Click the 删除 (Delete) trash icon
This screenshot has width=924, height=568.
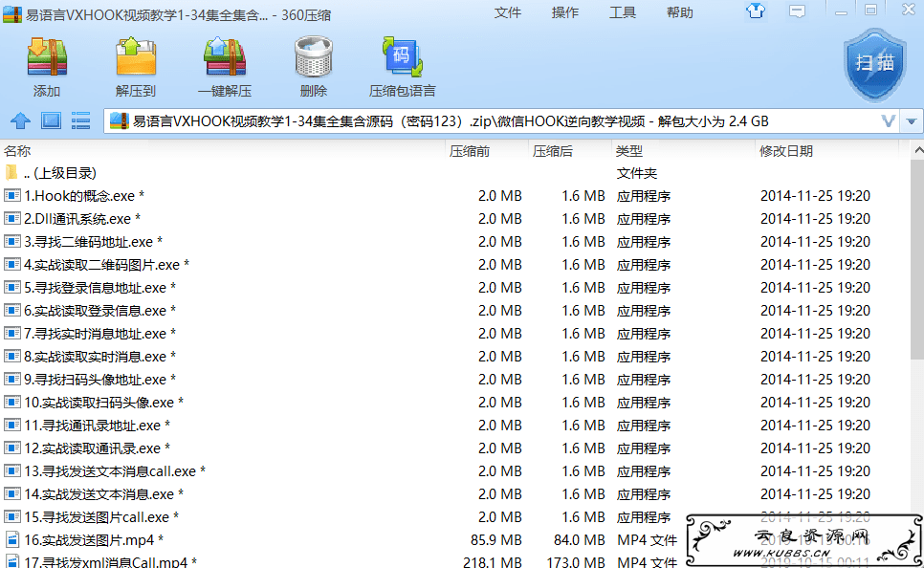click(x=314, y=56)
